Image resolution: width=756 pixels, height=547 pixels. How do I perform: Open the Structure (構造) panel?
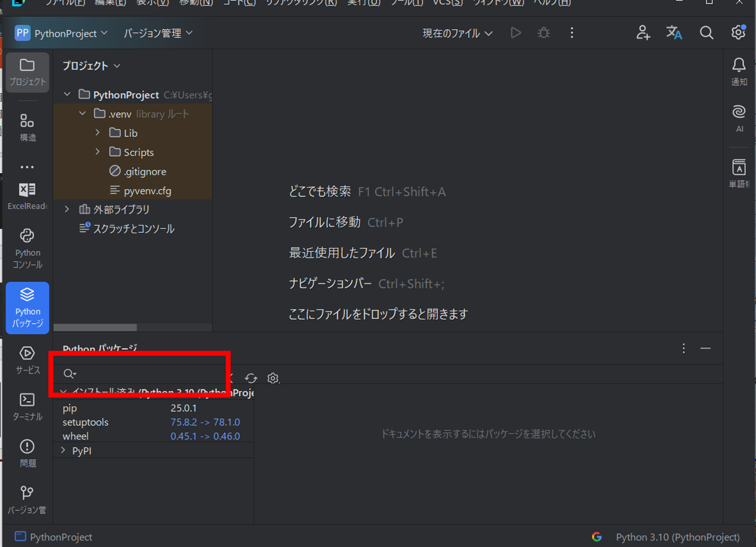(27, 126)
